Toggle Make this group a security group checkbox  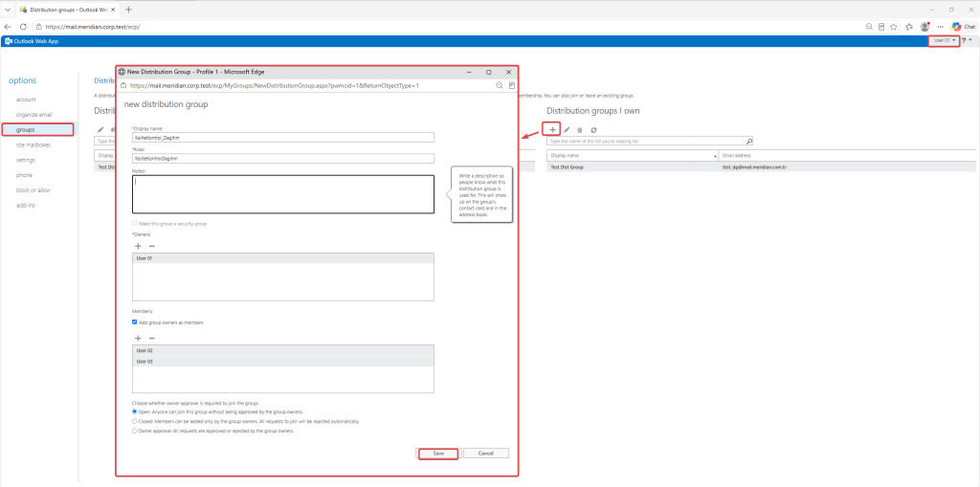coord(134,223)
